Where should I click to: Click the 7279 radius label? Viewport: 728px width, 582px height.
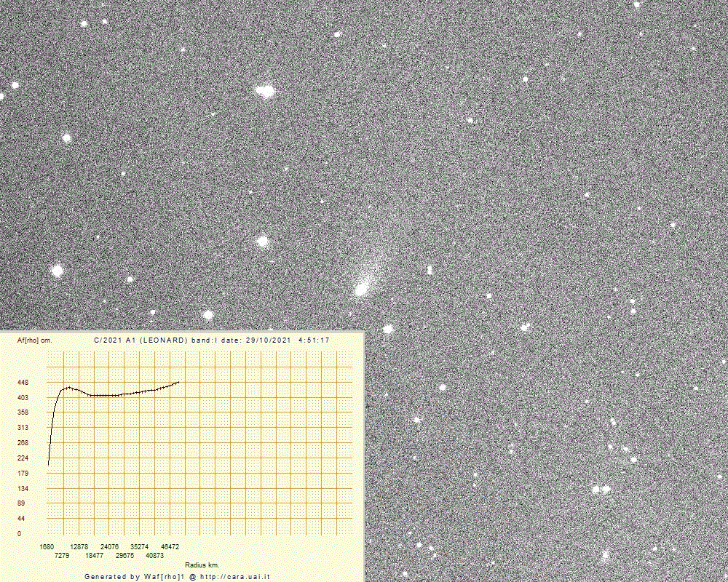(x=62, y=555)
